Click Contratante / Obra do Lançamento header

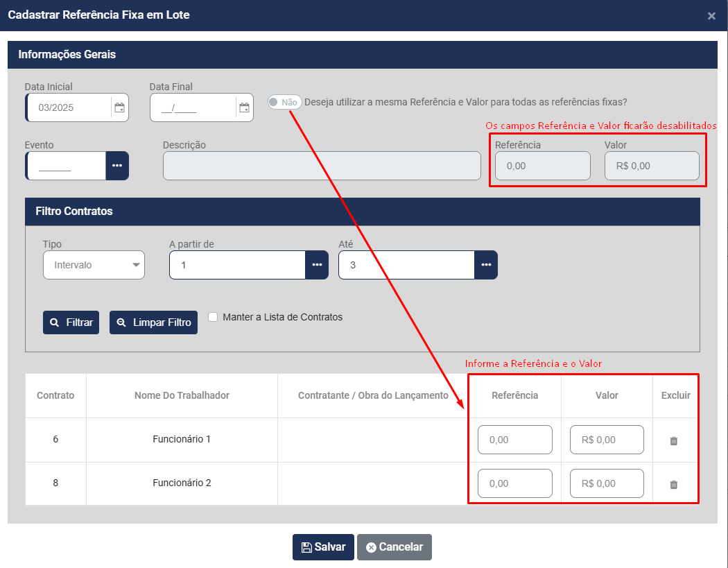pyautogui.click(x=373, y=395)
